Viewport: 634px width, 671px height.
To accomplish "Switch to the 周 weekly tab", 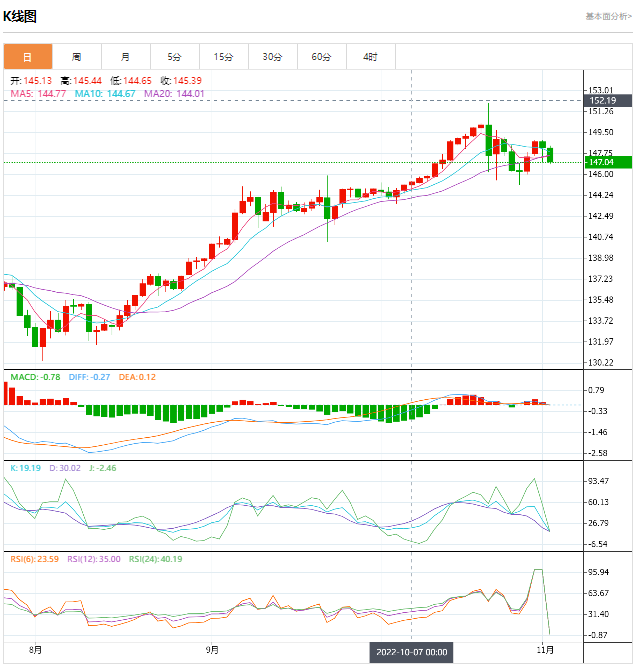I will [x=77, y=56].
